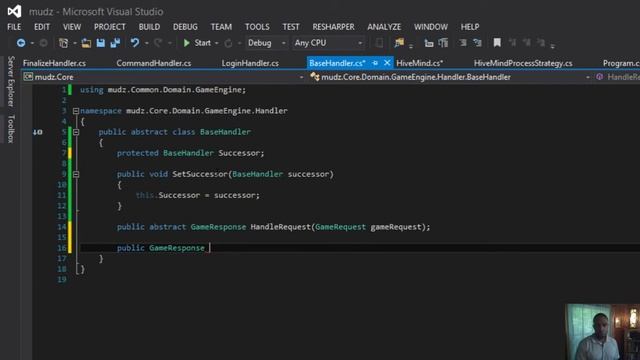Click the Save All icon

pyautogui.click(x=116, y=43)
